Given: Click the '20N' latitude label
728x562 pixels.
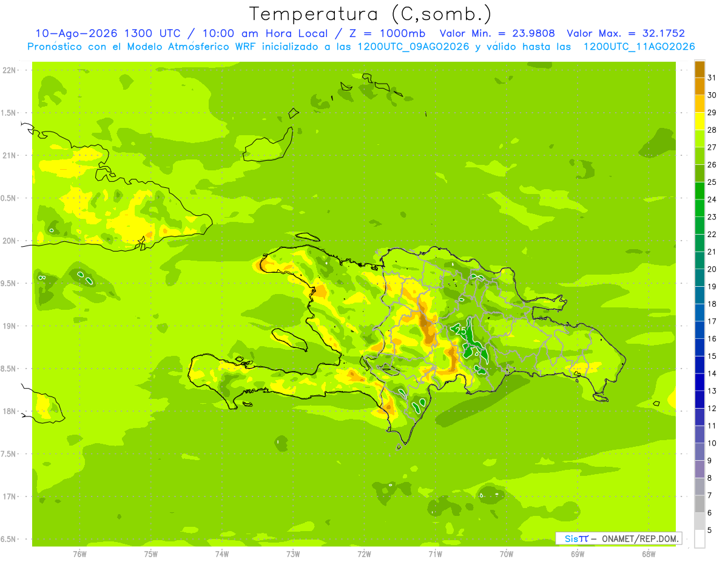Looking at the screenshot, I should pyautogui.click(x=10, y=241).
